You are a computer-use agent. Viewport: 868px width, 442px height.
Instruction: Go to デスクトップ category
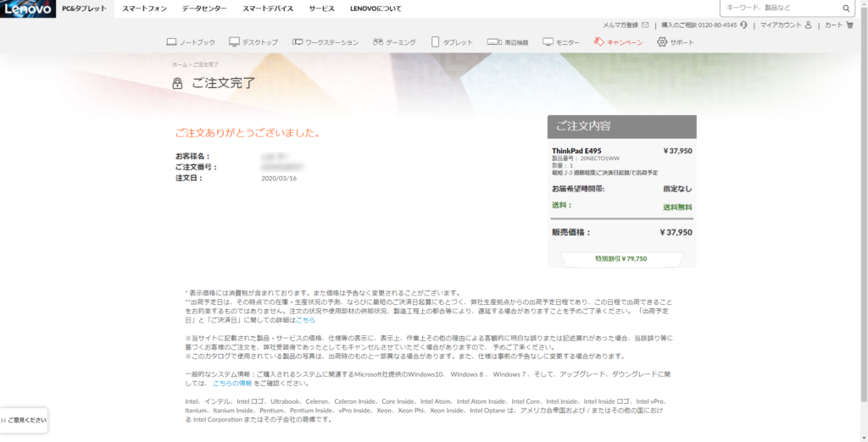pyautogui.click(x=259, y=42)
